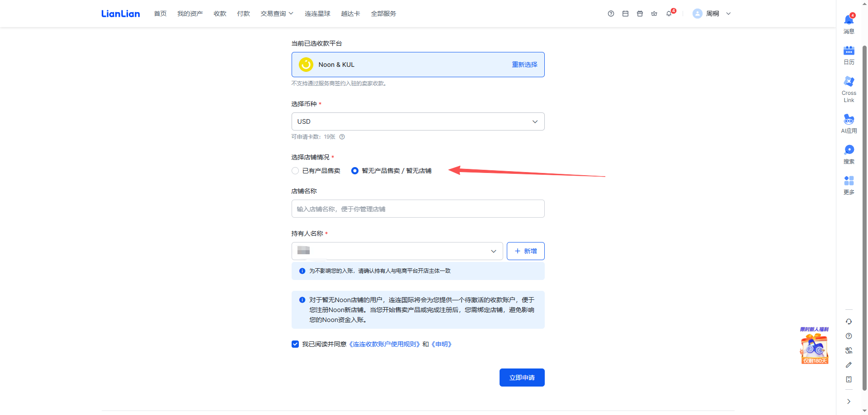Click the LianLian logo
Image resolution: width=868 pixels, height=415 pixels.
tap(121, 14)
